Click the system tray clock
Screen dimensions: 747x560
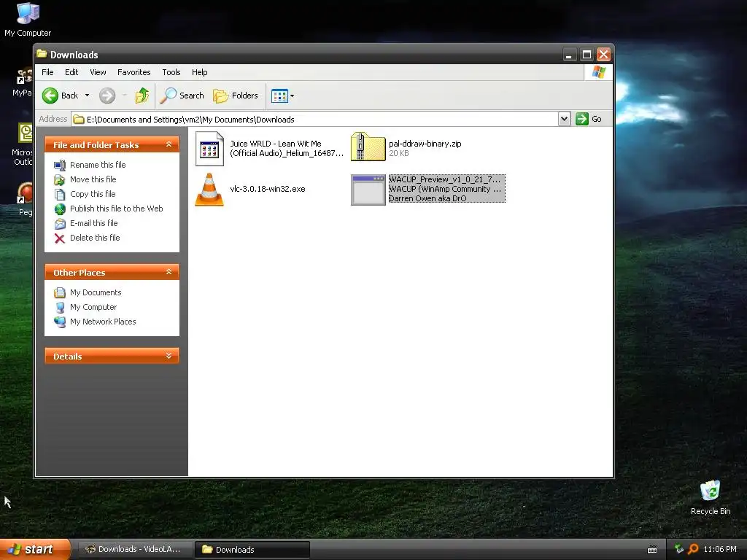click(x=720, y=550)
